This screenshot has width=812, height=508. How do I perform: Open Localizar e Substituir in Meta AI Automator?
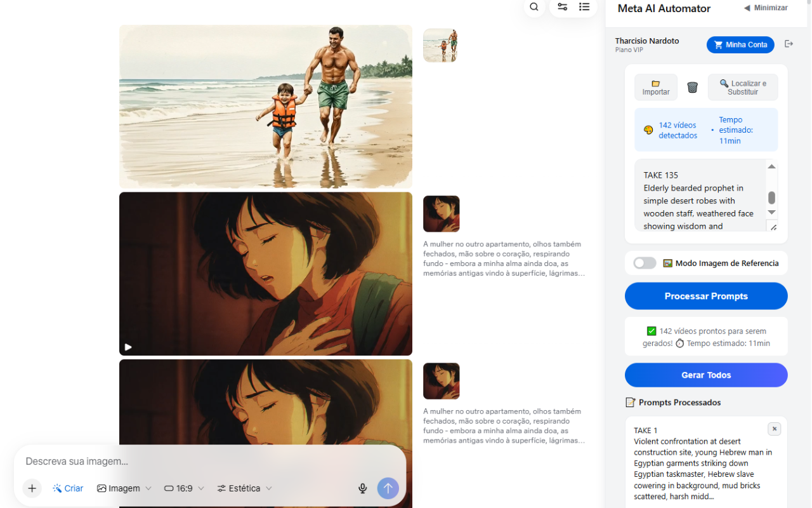click(743, 87)
